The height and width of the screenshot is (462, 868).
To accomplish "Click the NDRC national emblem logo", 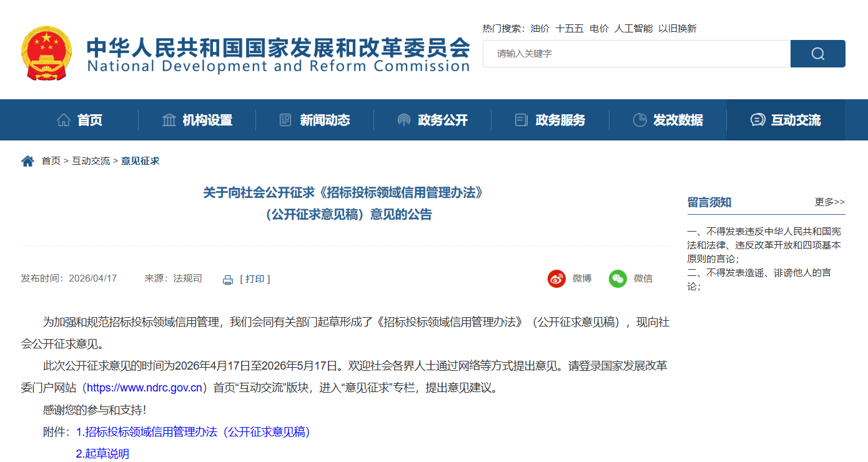I will click(46, 53).
